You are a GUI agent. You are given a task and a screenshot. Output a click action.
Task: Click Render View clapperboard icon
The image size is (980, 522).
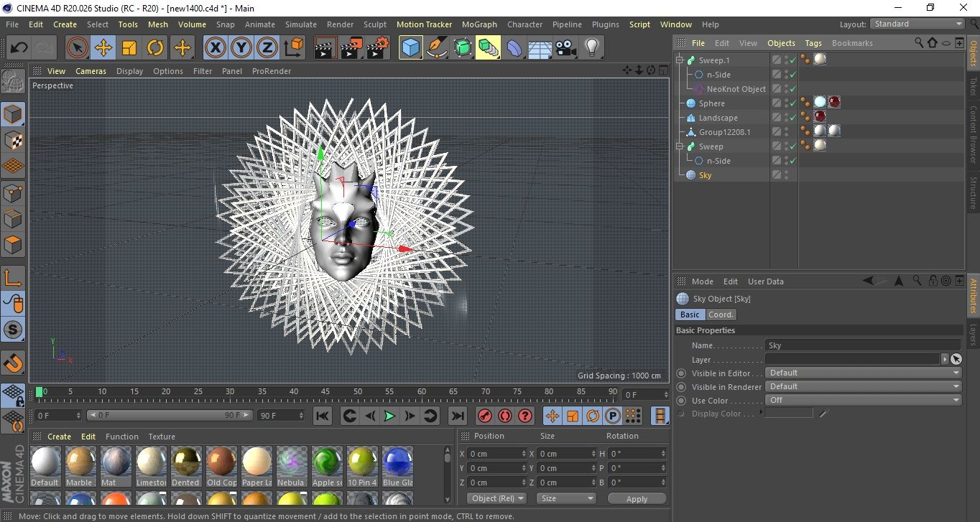(325, 48)
